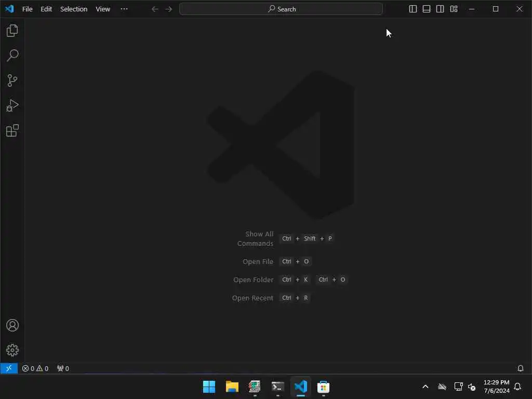Open Microsoft Store from the taskbar
This screenshot has width=532, height=399.
click(323, 387)
